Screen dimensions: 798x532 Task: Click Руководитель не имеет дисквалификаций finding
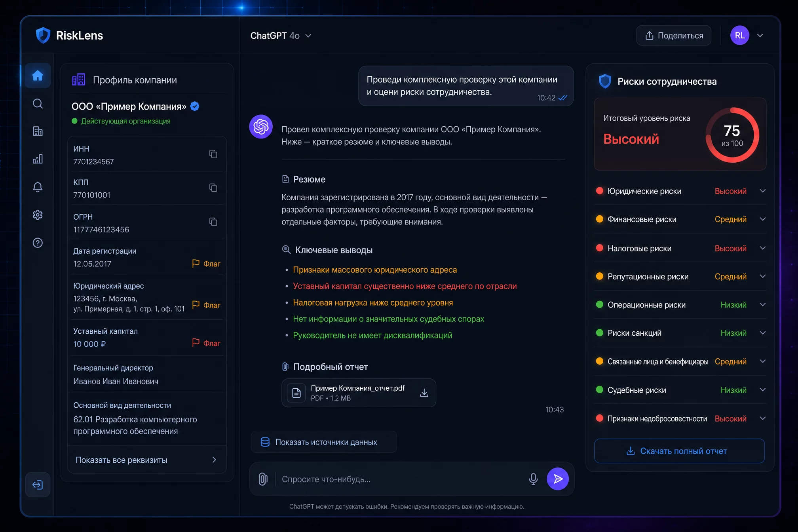(x=372, y=335)
